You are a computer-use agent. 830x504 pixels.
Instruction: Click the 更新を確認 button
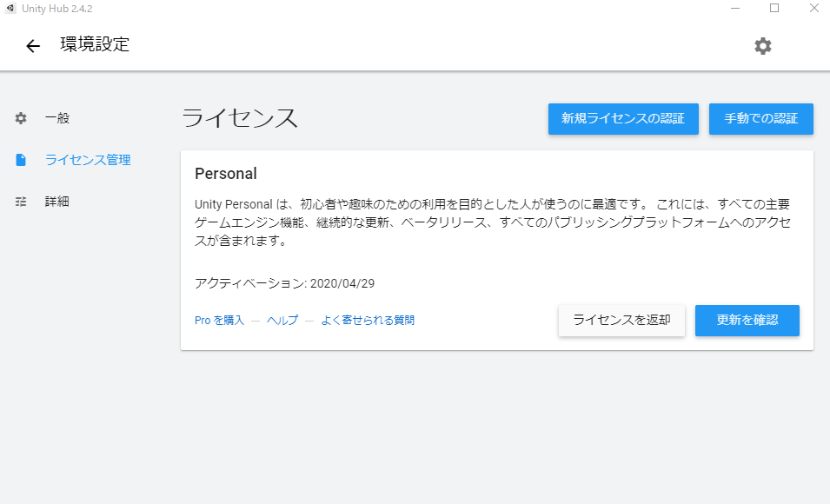(747, 321)
